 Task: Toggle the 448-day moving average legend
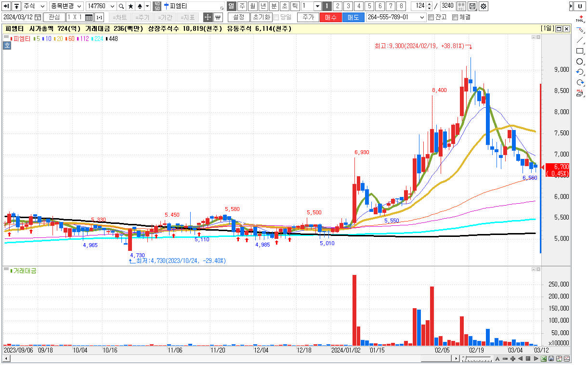[x=112, y=38]
